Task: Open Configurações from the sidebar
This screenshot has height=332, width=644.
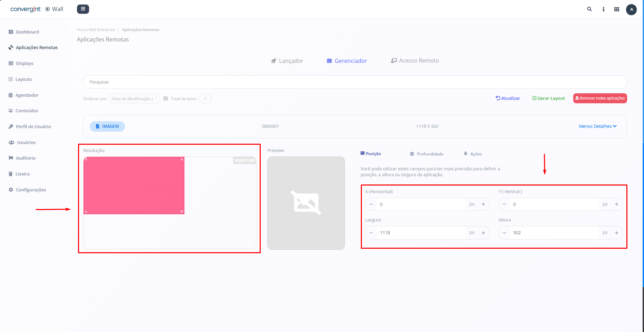Action: coord(31,190)
